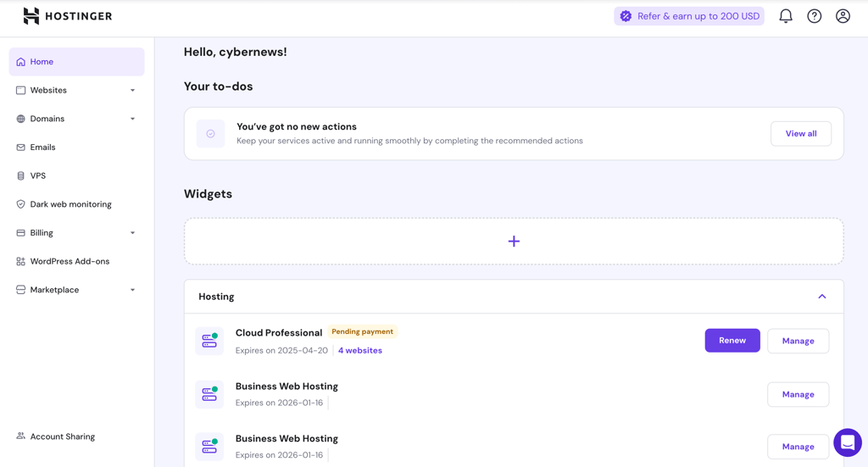Open the notifications bell
The height and width of the screenshot is (467, 868).
click(786, 16)
